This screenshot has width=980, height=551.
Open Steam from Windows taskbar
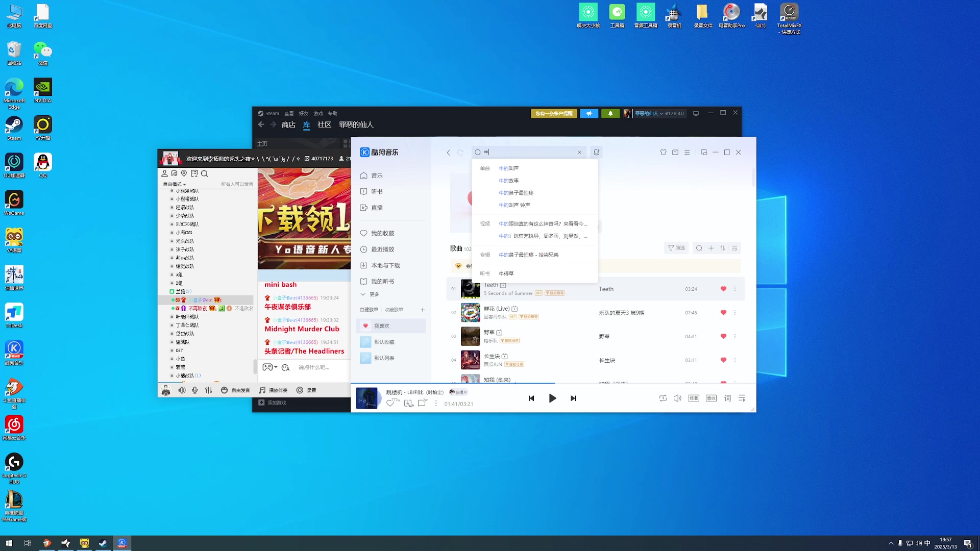click(103, 543)
